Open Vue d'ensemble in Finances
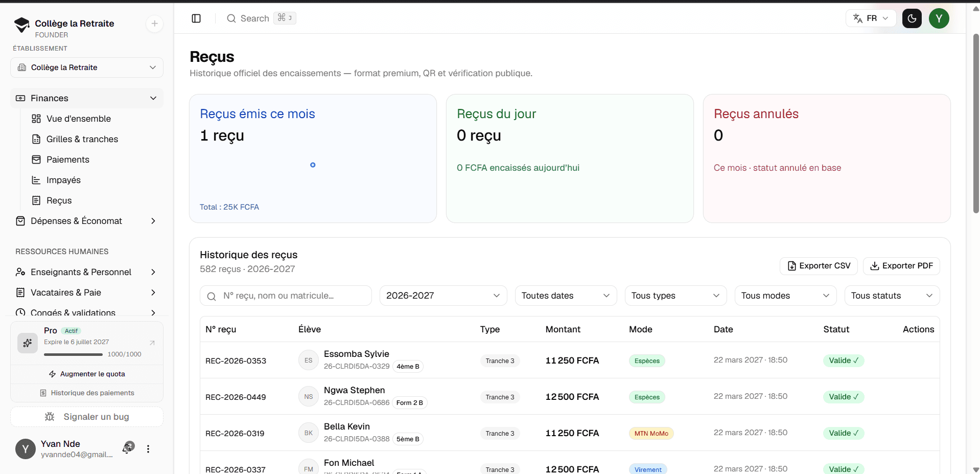The image size is (980, 474). pyautogui.click(x=79, y=119)
